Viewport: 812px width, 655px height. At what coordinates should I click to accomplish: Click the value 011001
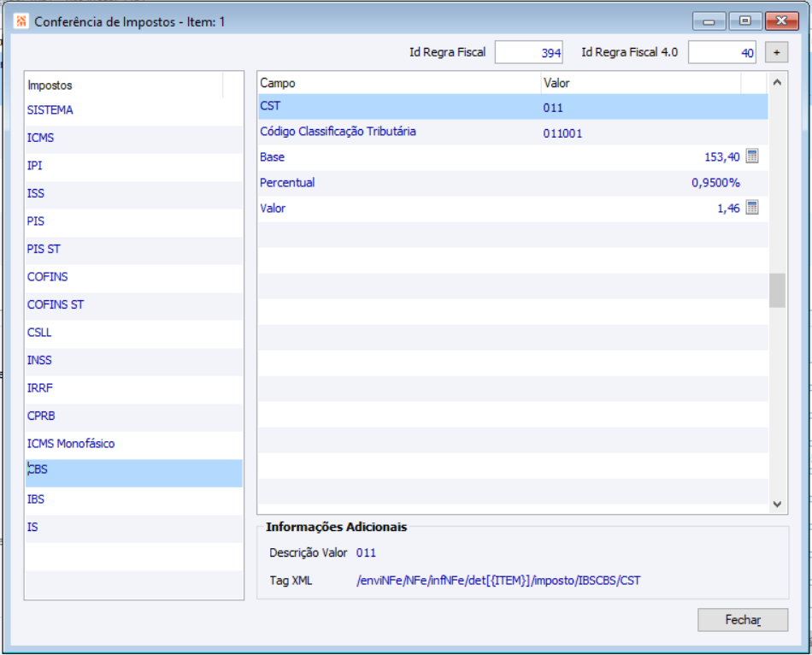[x=562, y=133]
